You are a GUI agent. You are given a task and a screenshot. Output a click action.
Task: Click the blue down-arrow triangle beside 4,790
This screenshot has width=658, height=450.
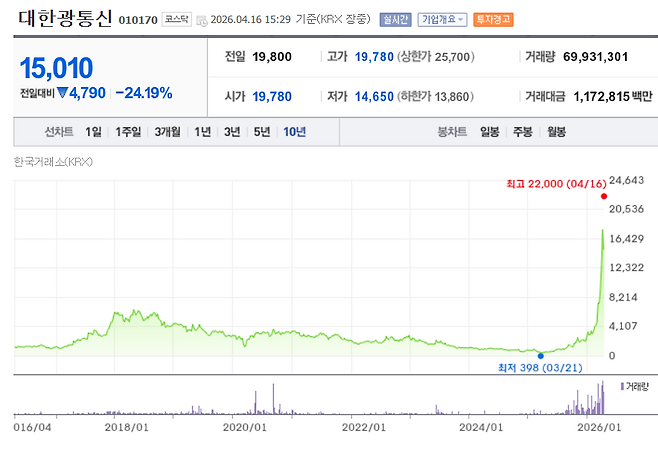click(63, 93)
